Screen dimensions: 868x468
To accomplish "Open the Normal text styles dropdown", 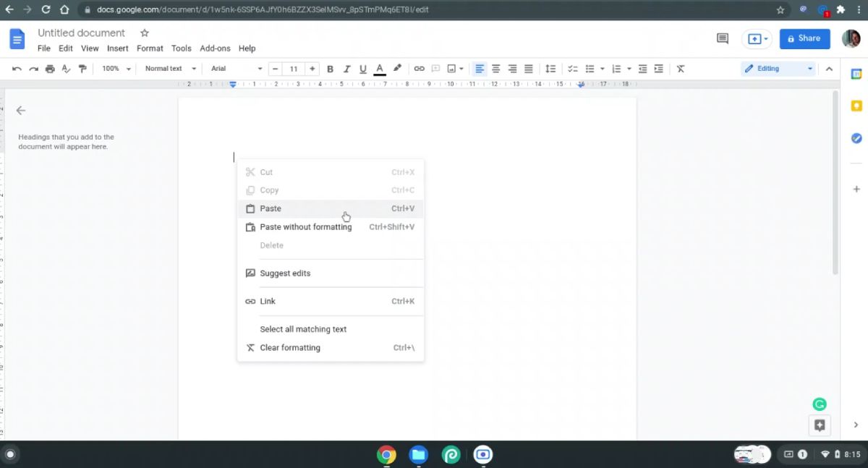I will (x=168, y=68).
